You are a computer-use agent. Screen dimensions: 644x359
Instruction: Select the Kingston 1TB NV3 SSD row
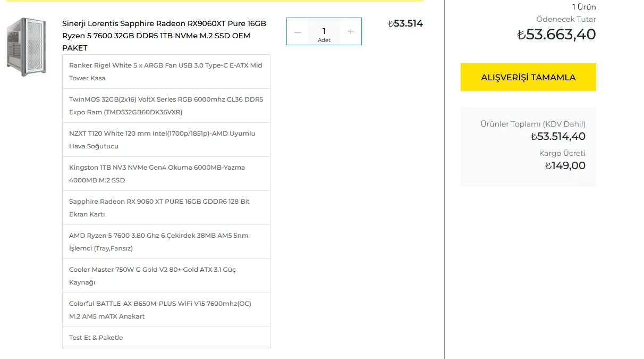tap(166, 173)
